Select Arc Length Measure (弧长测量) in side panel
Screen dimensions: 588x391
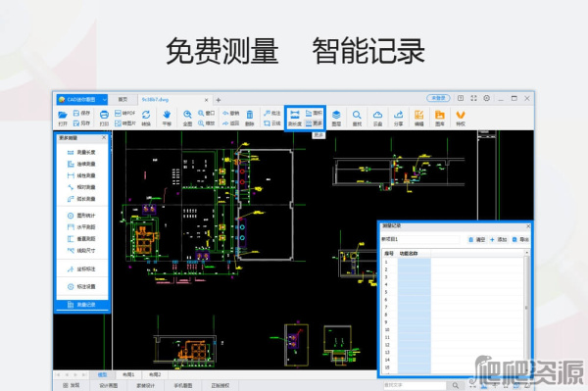point(81,199)
